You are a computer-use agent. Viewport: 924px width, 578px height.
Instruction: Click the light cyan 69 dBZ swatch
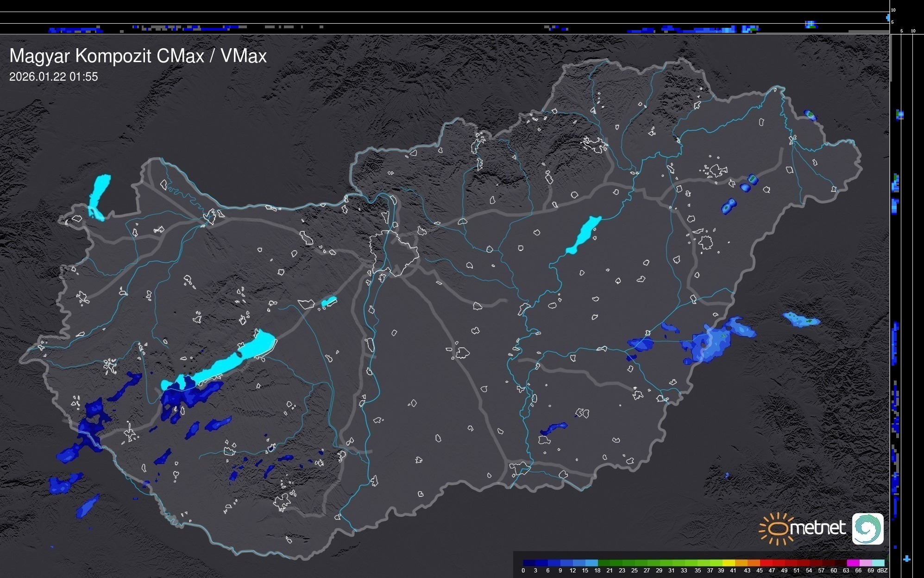[x=878, y=563]
